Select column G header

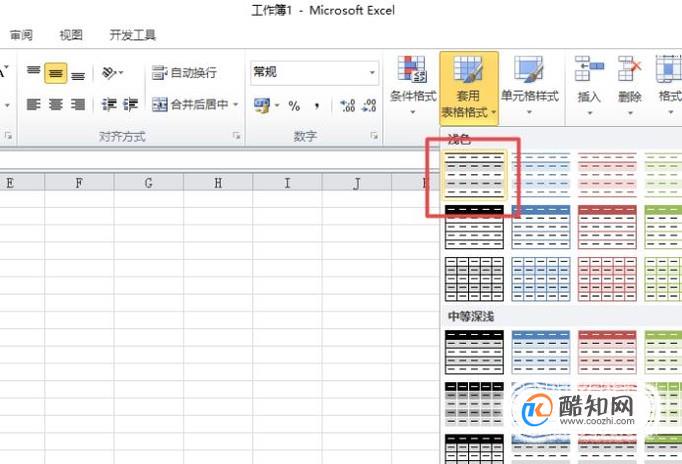click(149, 183)
